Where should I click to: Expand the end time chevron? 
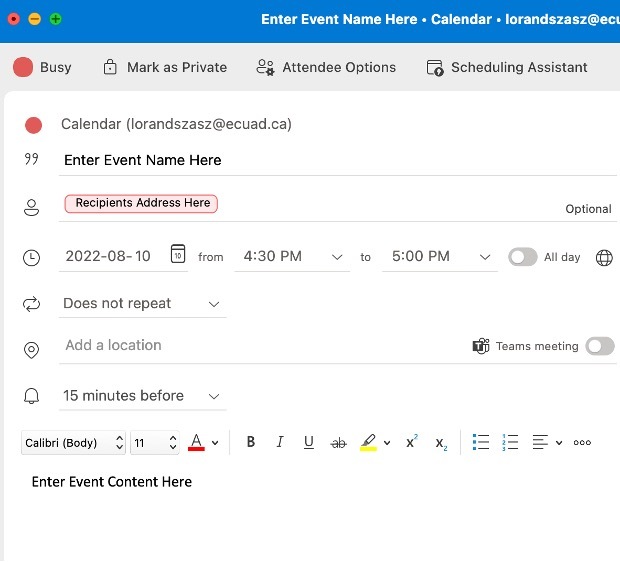pos(485,257)
